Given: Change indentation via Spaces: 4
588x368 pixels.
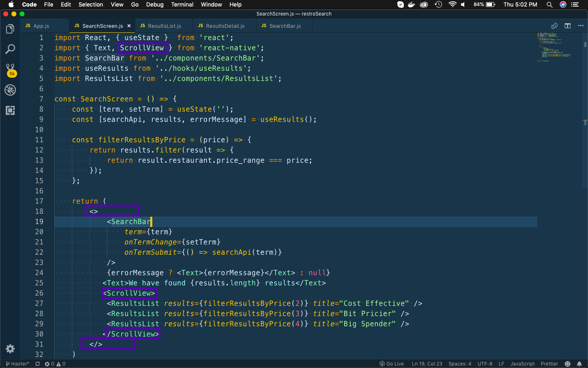Looking at the screenshot, I should point(460,364).
